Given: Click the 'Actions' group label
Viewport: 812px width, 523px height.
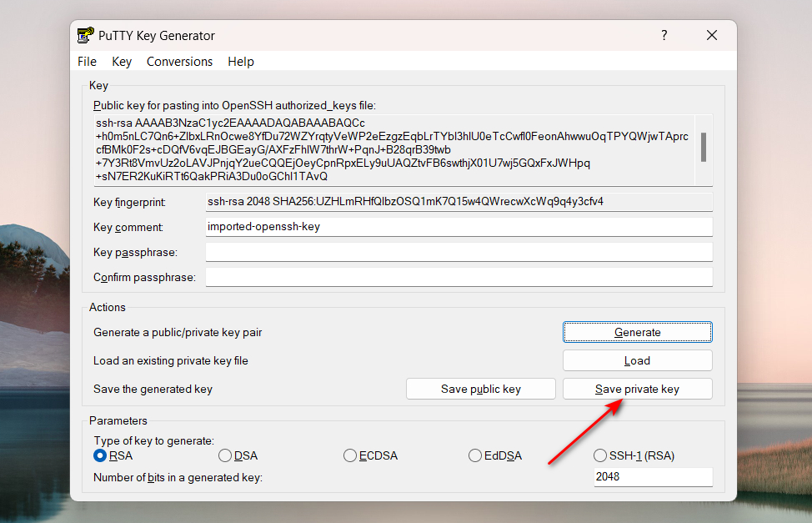Looking at the screenshot, I should tap(108, 307).
